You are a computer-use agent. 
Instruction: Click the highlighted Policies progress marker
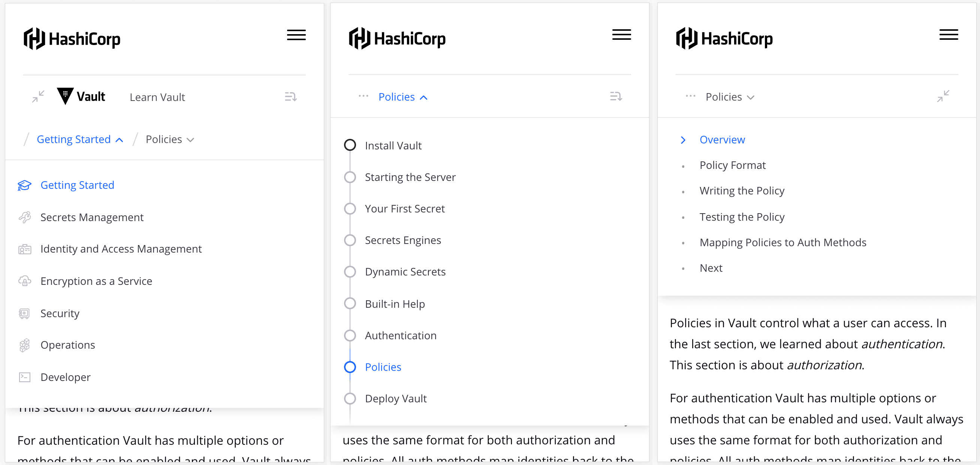coord(350,367)
